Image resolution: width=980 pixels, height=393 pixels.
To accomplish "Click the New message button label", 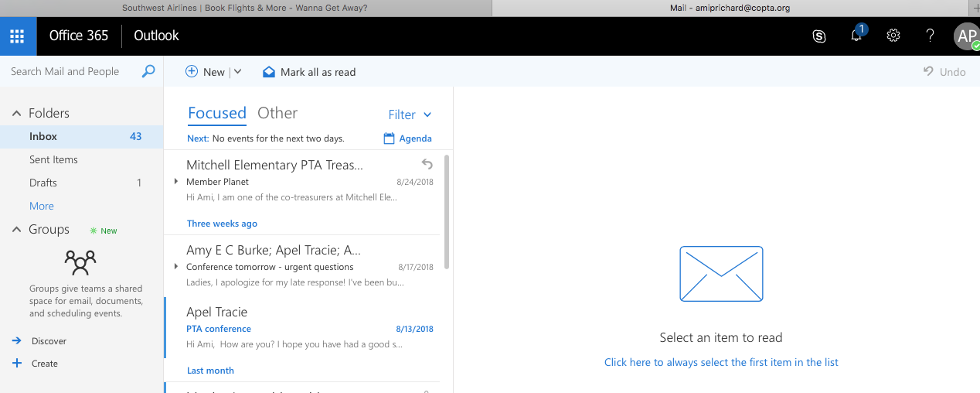I will click(x=214, y=71).
